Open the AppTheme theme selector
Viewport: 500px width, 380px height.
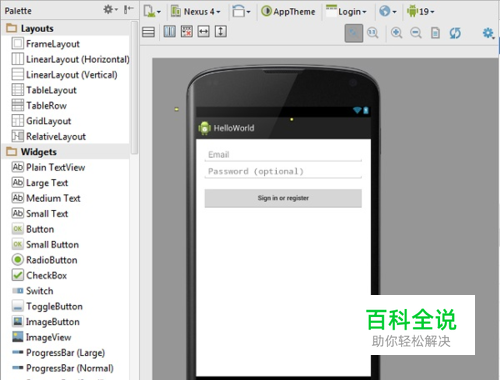coord(288,11)
